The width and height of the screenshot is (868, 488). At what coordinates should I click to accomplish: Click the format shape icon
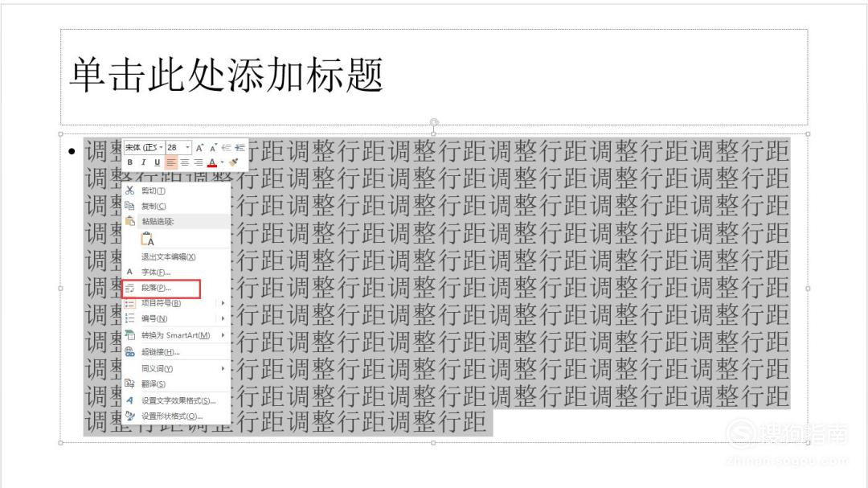(x=129, y=416)
